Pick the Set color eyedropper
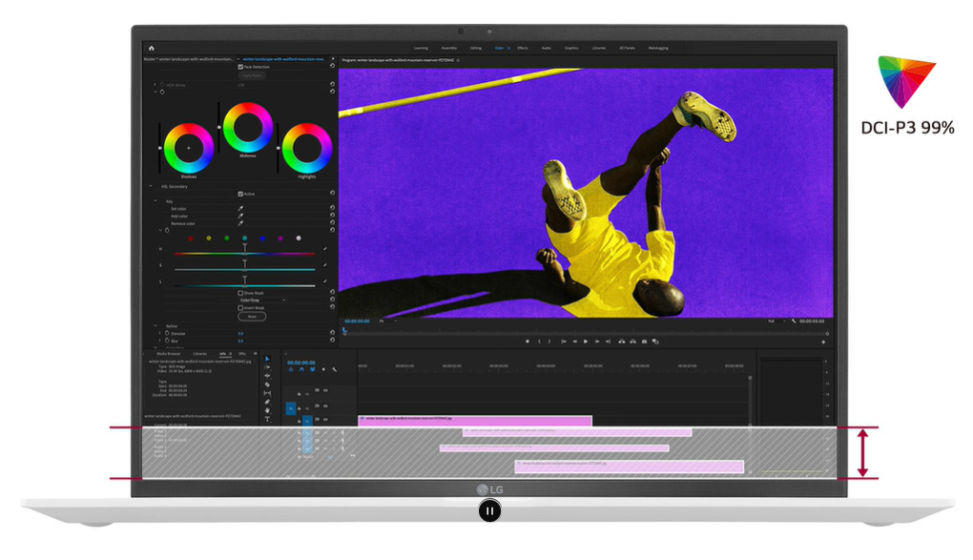 240,208
